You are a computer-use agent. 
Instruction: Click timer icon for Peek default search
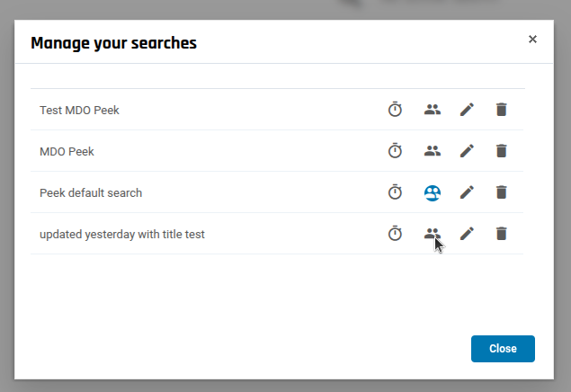(x=395, y=192)
